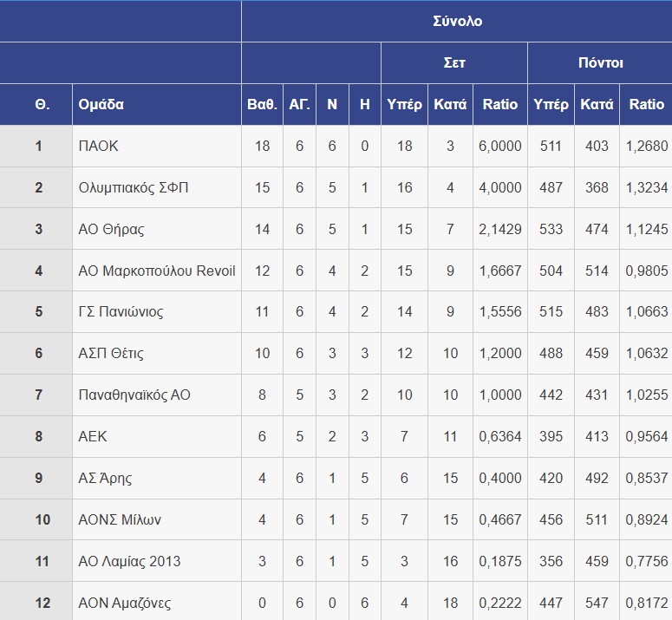Click ΑΟ Μαρκοπούλου Revoil team name
Viewport: 672px width, 620px height.
coord(156,271)
